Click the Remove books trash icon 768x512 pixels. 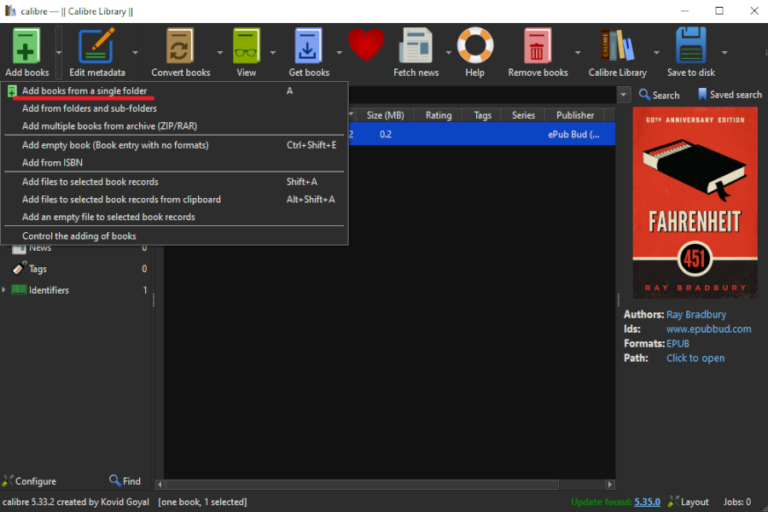pos(537,47)
